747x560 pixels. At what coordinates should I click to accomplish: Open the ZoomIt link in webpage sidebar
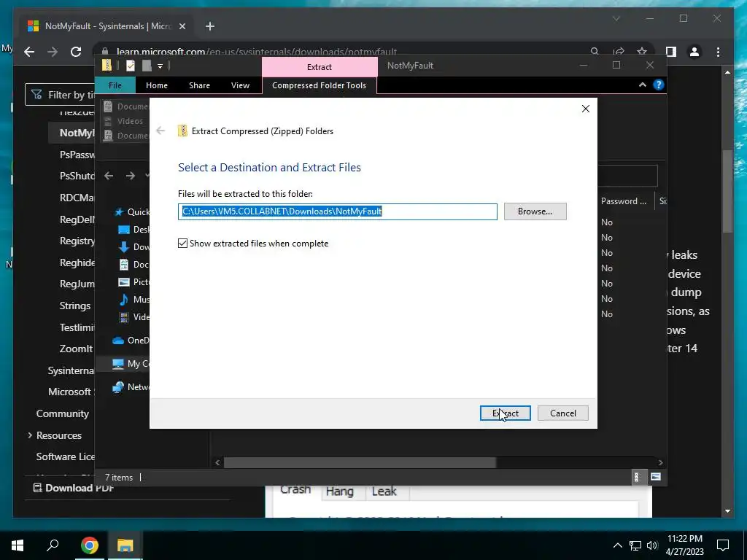click(x=76, y=349)
